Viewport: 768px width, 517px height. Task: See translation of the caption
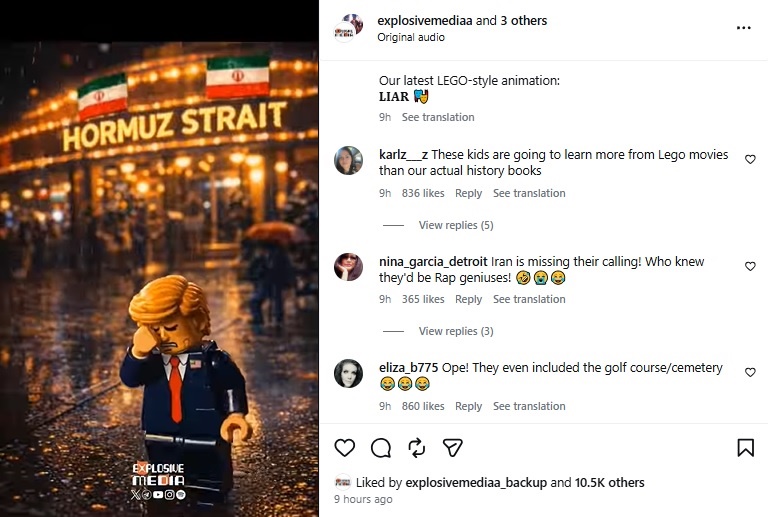coord(438,117)
